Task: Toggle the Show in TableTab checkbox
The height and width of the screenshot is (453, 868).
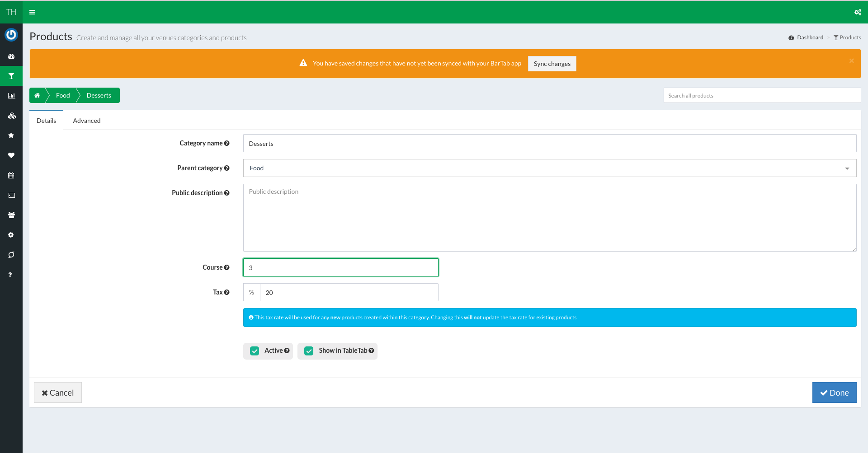Action: (309, 351)
